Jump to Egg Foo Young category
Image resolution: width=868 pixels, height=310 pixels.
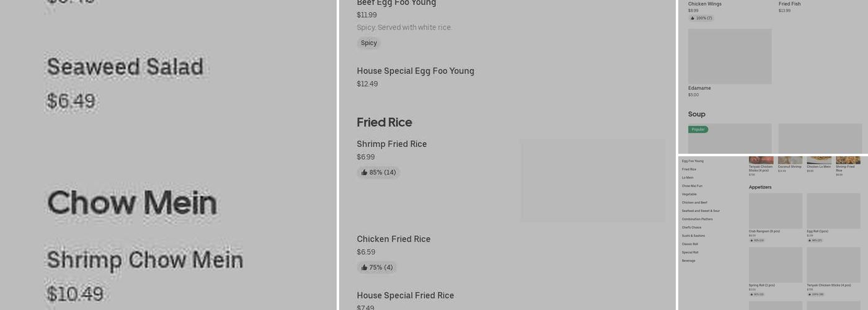pos(693,161)
